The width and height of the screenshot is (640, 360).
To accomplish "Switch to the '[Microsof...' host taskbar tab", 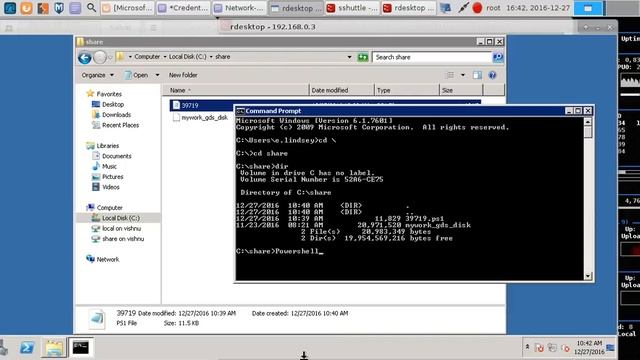I will click(x=127, y=8).
